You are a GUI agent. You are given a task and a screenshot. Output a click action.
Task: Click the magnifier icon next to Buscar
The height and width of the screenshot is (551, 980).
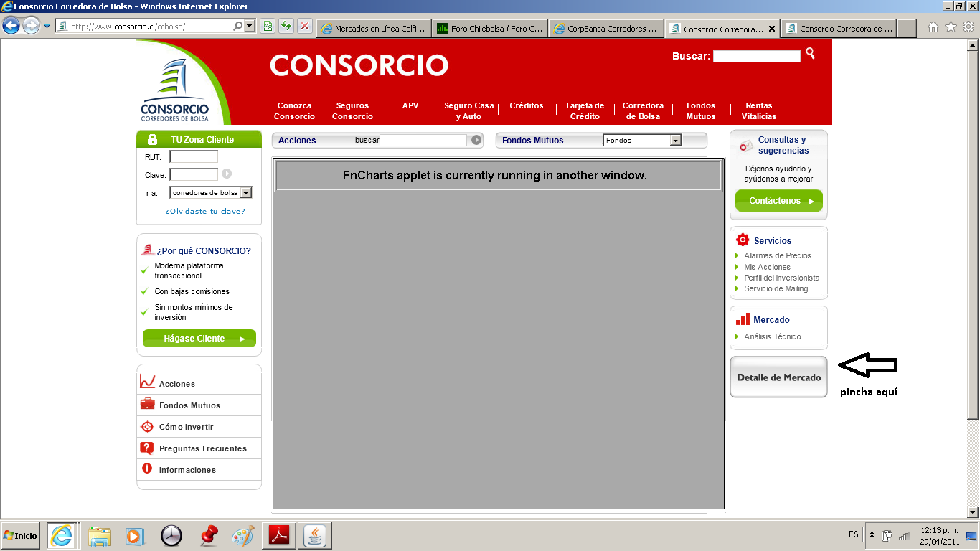[810, 53]
